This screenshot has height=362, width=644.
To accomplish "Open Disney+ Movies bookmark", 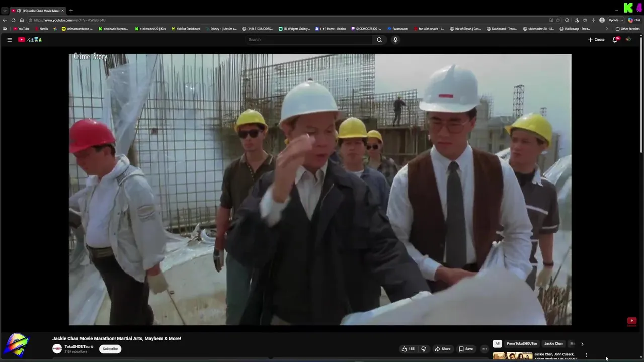I will (x=221, y=29).
